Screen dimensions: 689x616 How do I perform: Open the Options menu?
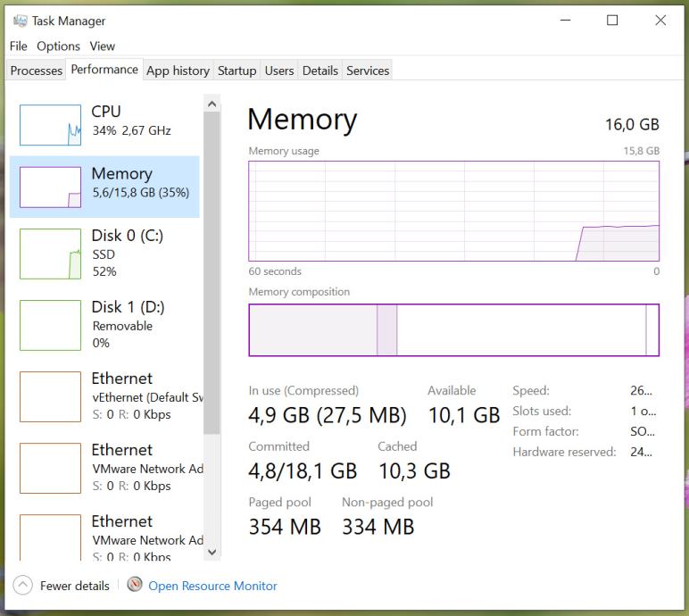[x=58, y=46]
